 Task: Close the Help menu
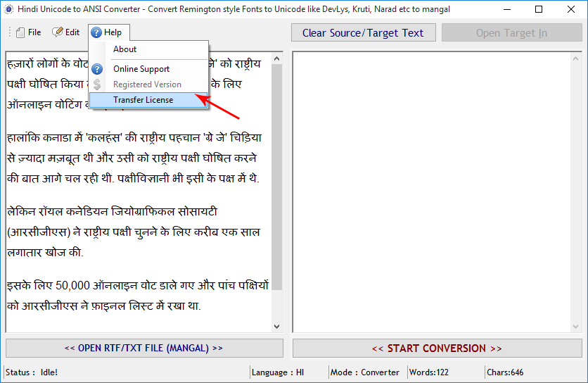[x=109, y=32]
